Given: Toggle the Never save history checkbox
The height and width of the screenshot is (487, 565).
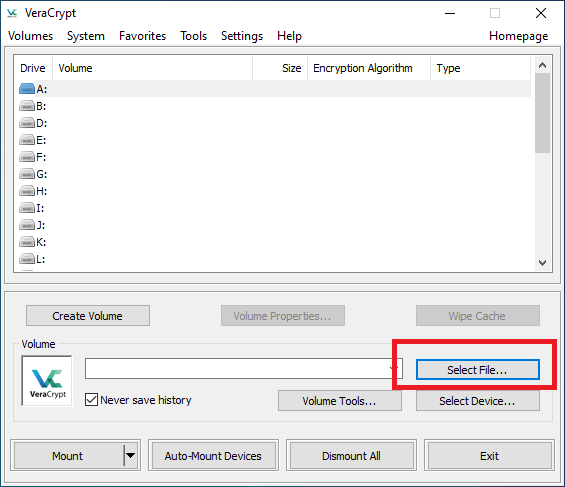Looking at the screenshot, I should [92, 400].
